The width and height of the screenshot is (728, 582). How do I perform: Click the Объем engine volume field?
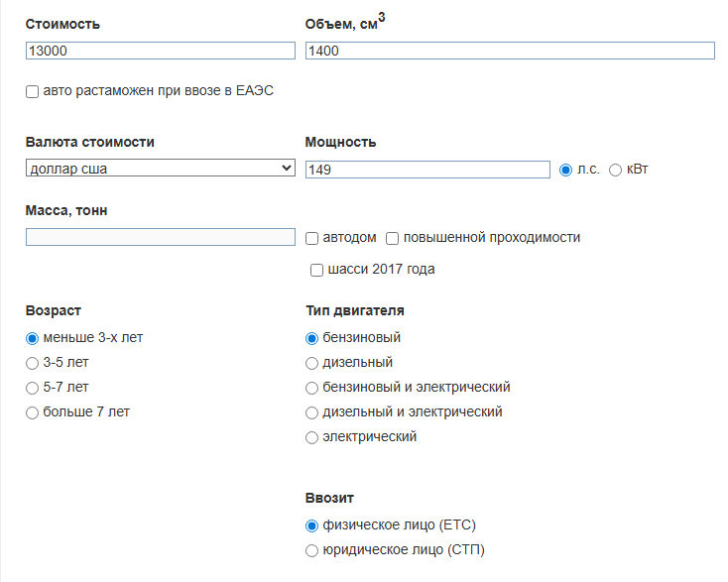(510, 51)
